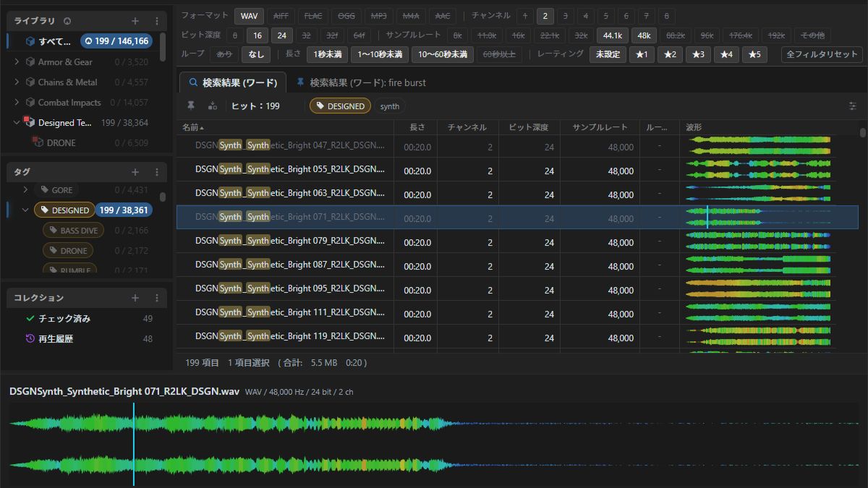Click the results list vertical scrollbar
Screen dimensions: 868x488
tap(862, 132)
